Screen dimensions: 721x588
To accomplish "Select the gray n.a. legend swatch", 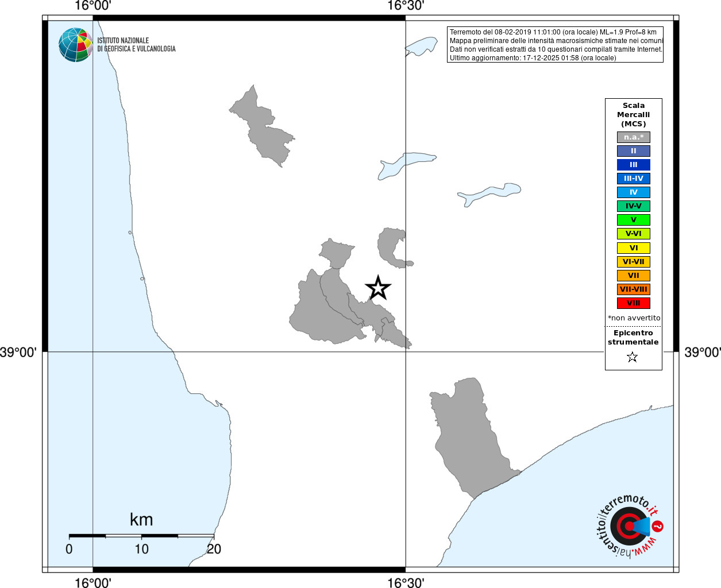I will pos(634,137).
